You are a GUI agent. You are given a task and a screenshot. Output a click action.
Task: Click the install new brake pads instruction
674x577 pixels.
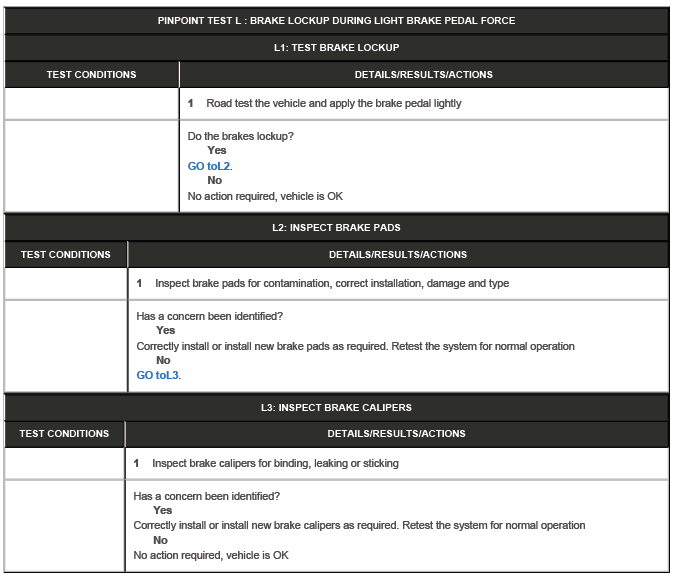[x=355, y=346]
